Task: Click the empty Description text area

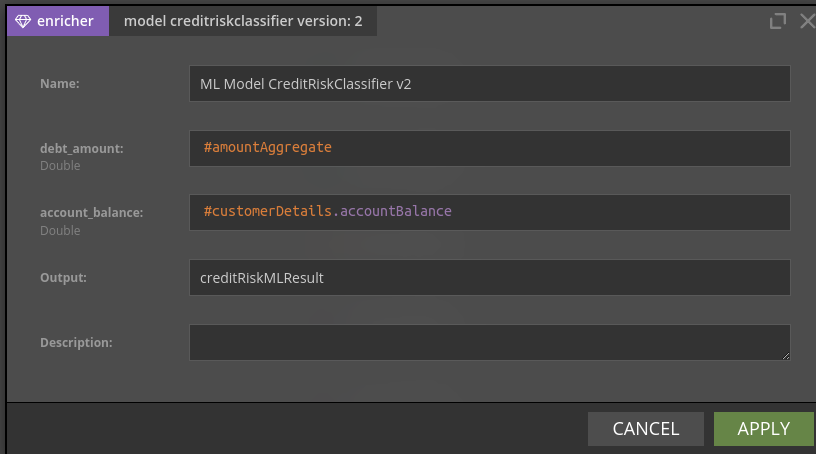Action: (490, 343)
